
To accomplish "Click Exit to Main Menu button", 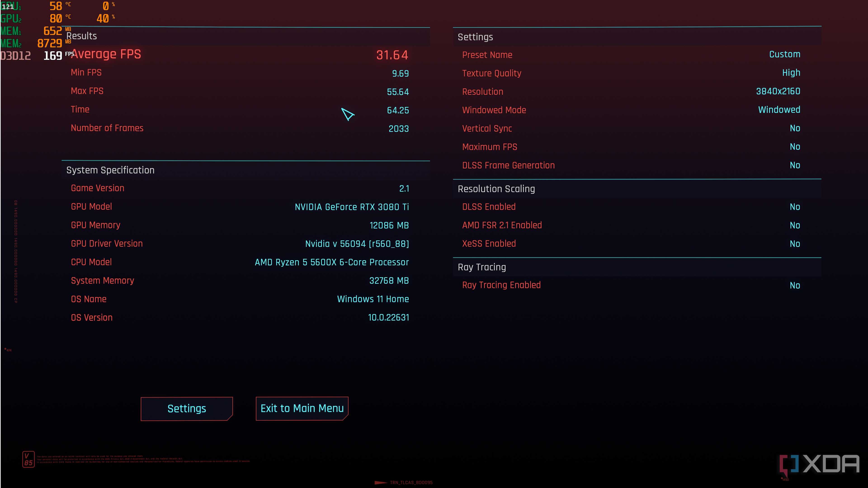I will [302, 408].
